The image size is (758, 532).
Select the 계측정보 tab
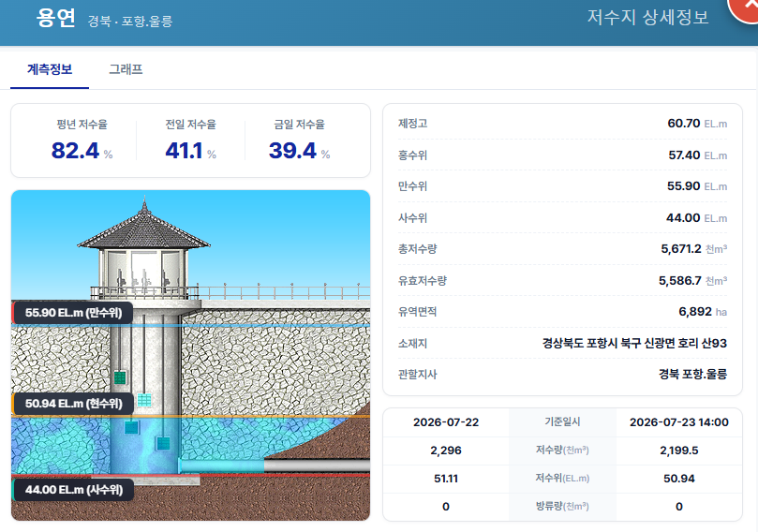click(x=50, y=69)
